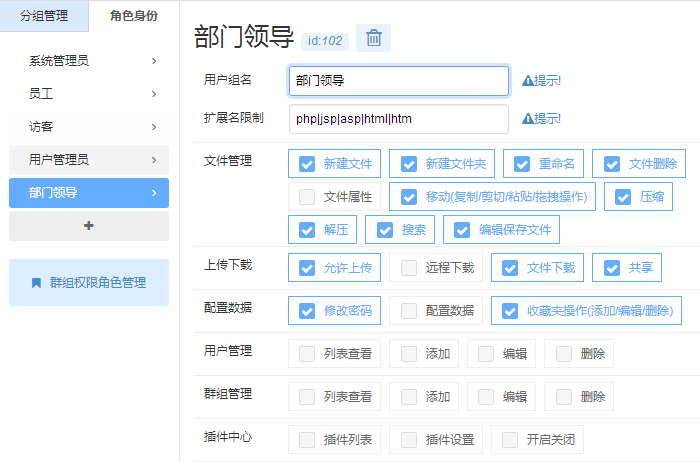Expand the 员工 role chevron
The image size is (700, 462).
tap(154, 94)
